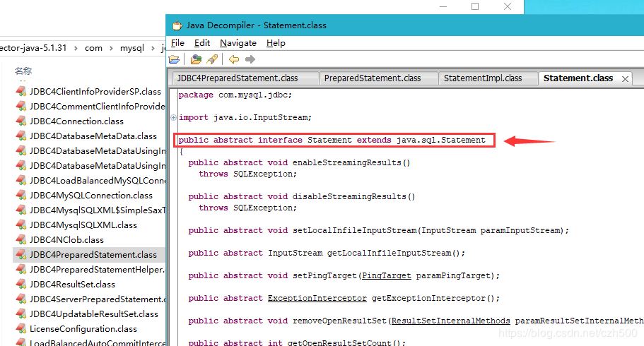Select JDBC4MySQLConnection.class file
644x346 pixels.
click(90, 196)
